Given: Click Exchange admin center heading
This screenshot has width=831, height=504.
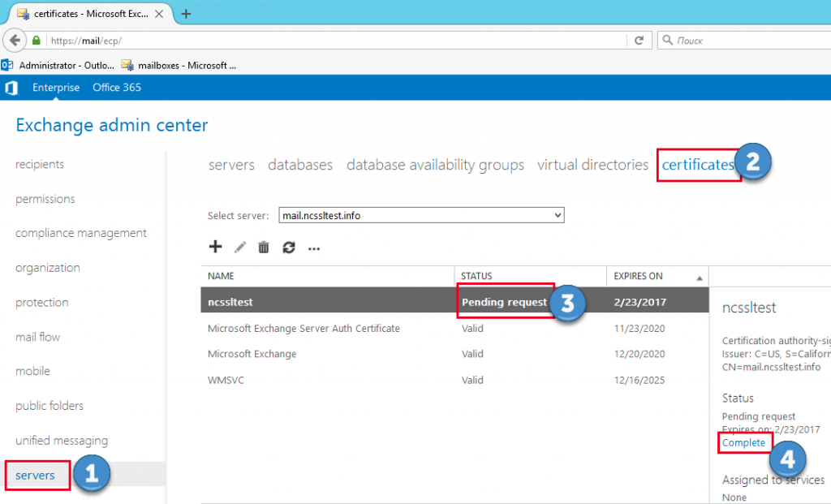Looking at the screenshot, I should (112, 125).
